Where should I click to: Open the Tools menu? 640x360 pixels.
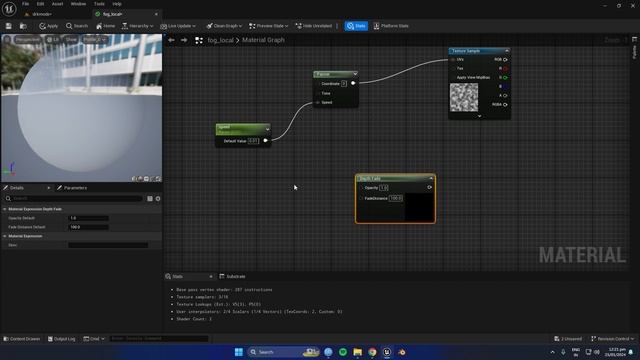point(99,4)
